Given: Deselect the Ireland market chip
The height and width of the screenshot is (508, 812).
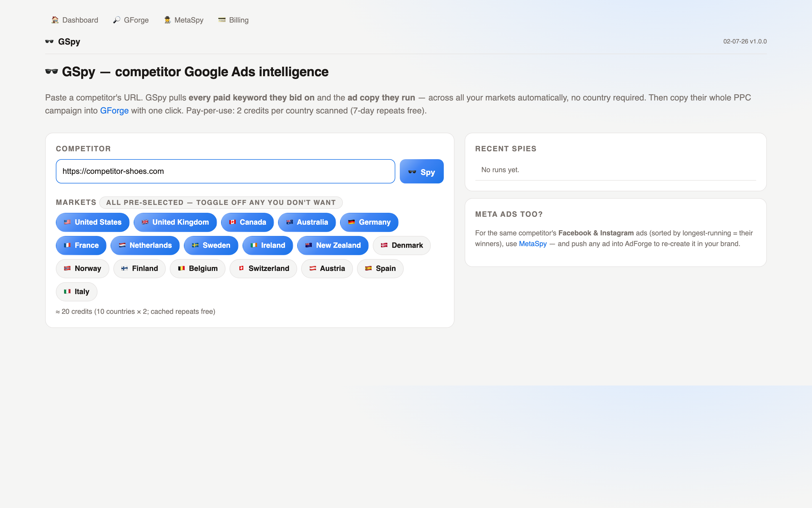Looking at the screenshot, I should coord(268,245).
